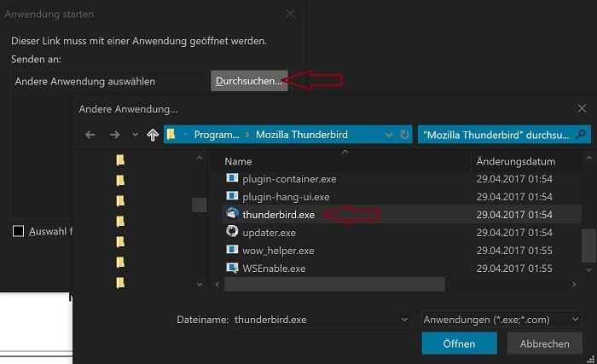Toggle the Auswahl checkbox in Anwendung starten
The height and width of the screenshot is (364, 597).
click(x=18, y=231)
